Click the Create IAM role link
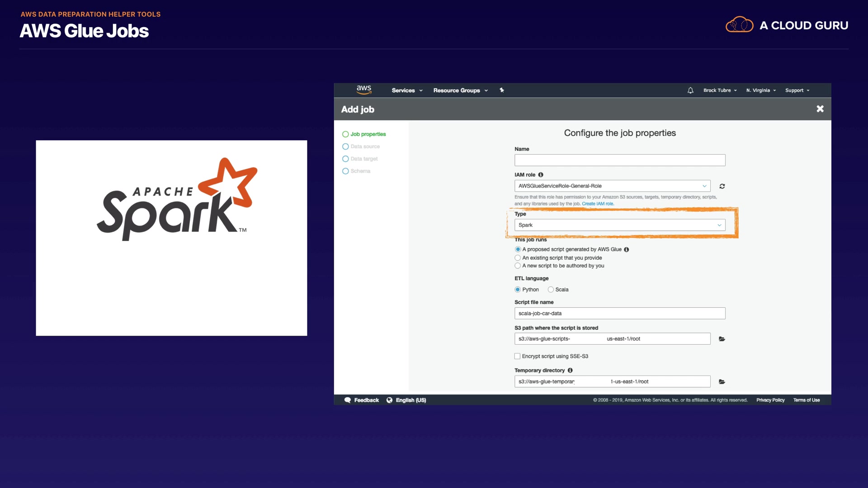The image size is (868, 488). (x=598, y=204)
